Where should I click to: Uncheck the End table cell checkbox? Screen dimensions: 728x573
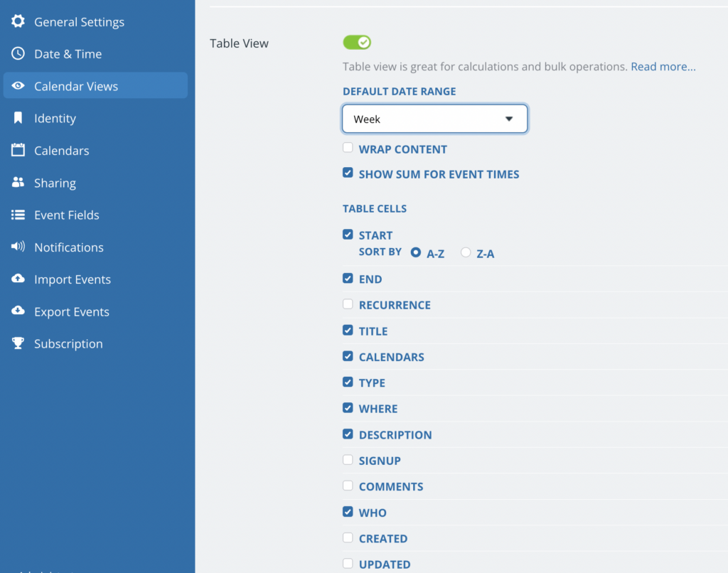pos(348,278)
